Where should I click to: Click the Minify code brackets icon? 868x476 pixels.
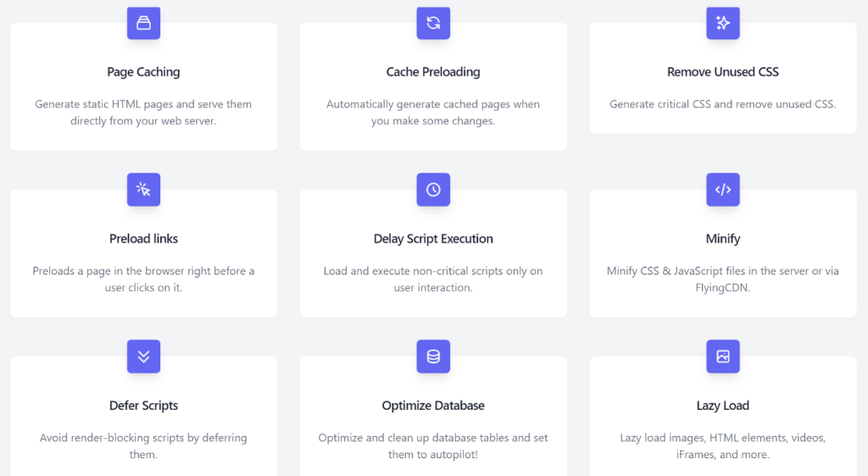click(x=722, y=190)
